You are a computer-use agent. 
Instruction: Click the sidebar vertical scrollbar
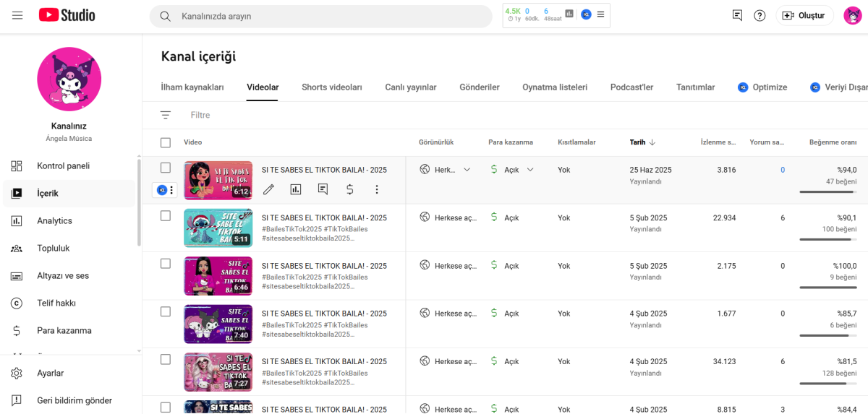coord(139,202)
